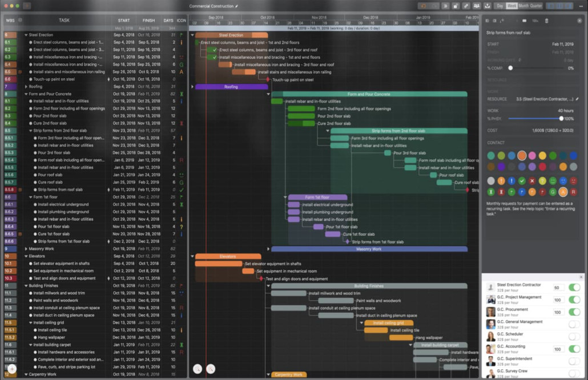Open the resources people icon in toolbar
The image size is (588, 380).
click(477, 6)
